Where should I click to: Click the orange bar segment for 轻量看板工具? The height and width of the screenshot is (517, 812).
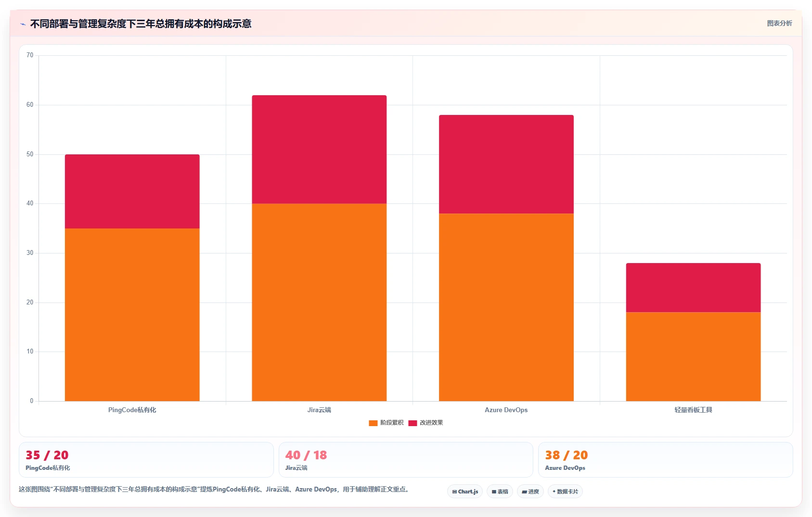click(x=693, y=356)
